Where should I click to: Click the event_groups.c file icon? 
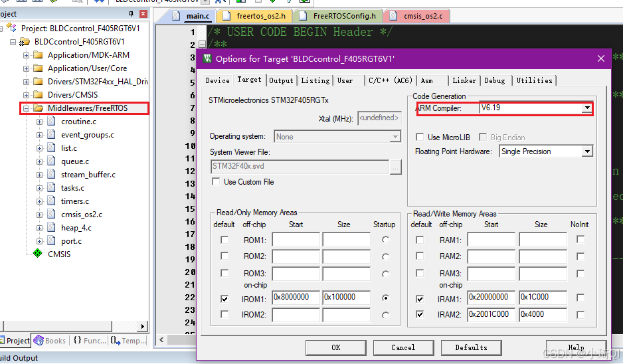(x=51, y=135)
